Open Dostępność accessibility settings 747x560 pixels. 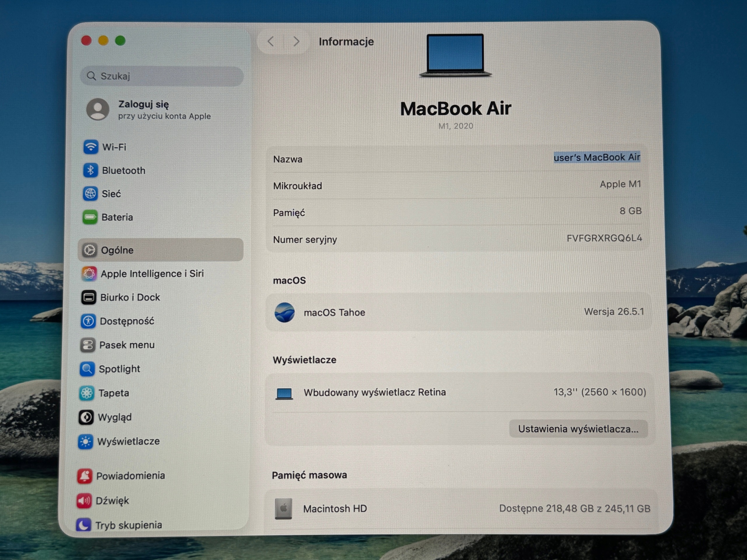tap(118, 321)
